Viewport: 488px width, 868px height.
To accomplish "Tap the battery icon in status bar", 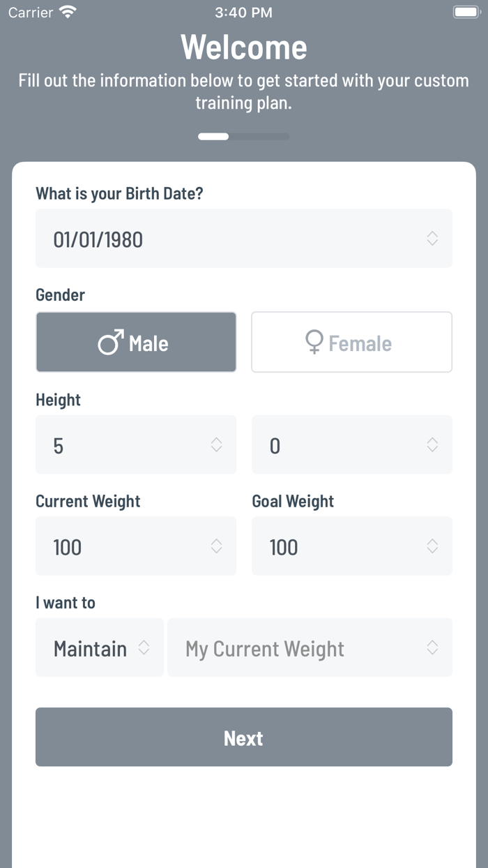I will click(465, 12).
